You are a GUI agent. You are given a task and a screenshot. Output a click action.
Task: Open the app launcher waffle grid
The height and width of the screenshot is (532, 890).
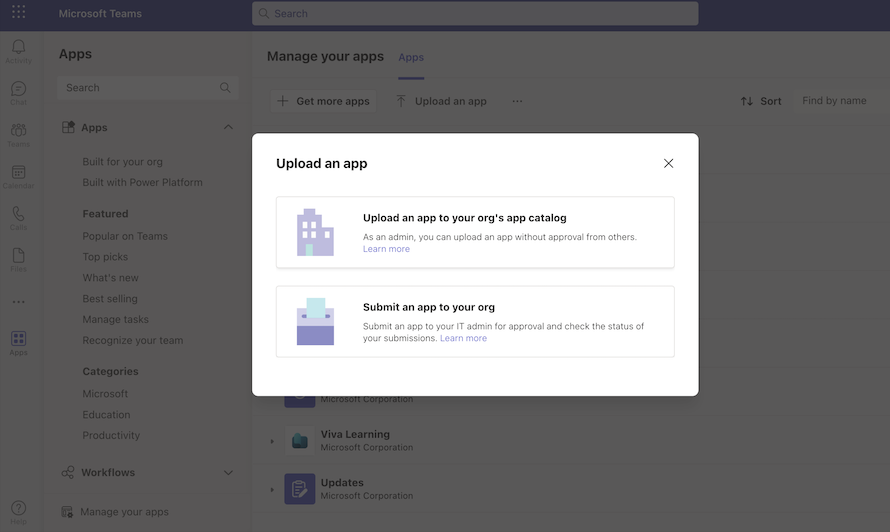pyautogui.click(x=18, y=12)
